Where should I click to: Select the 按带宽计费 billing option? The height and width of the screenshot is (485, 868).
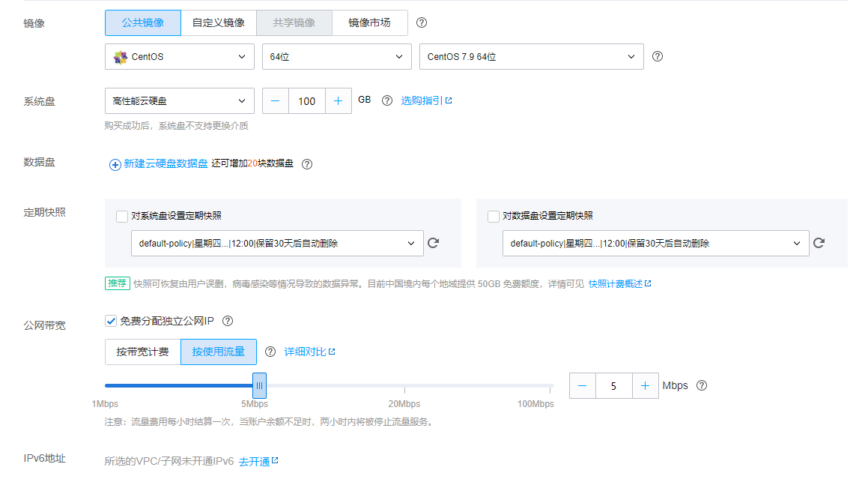[x=143, y=352]
